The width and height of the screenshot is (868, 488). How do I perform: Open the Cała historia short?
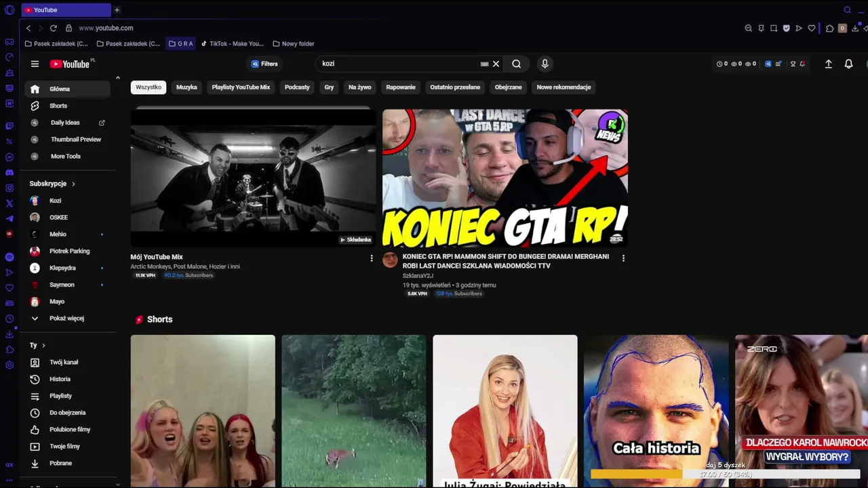(656, 411)
